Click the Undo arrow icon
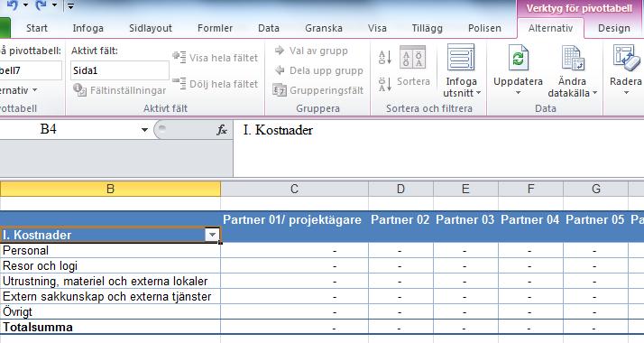 (x=13, y=5)
